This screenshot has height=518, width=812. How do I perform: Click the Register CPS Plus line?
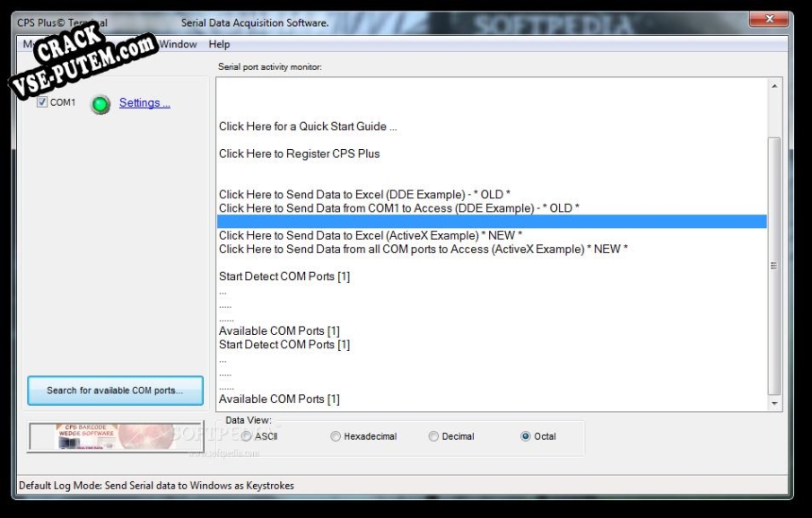tap(300, 154)
